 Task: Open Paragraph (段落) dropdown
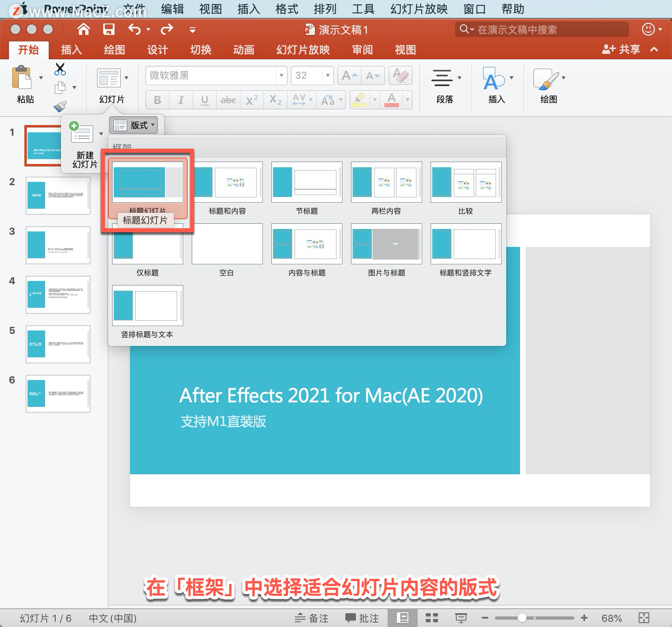[x=460, y=78]
